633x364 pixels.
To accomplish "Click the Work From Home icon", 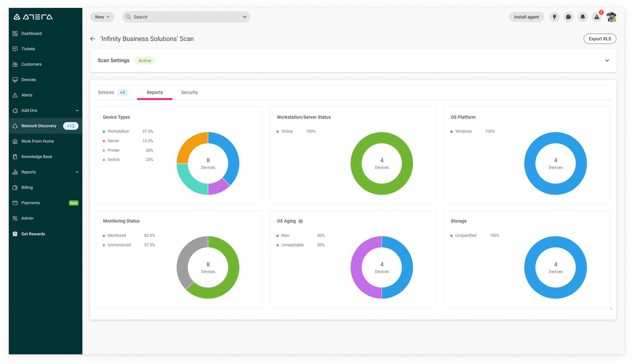I will [x=15, y=141].
